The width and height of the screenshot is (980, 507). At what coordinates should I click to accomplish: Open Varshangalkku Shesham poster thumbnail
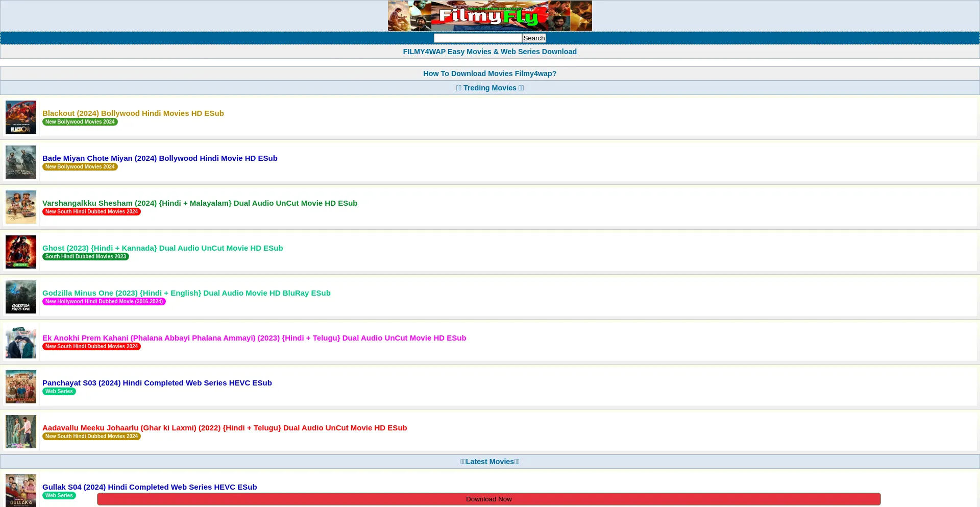pyautogui.click(x=21, y=207)
